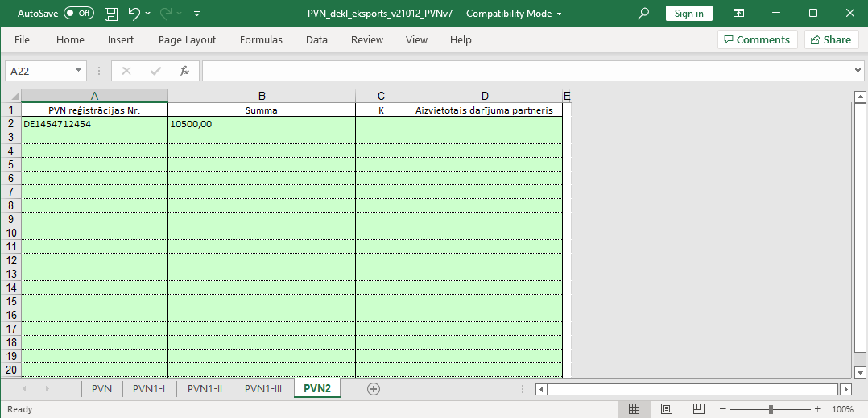
Task: Click the Comments button
Action: 757,39
